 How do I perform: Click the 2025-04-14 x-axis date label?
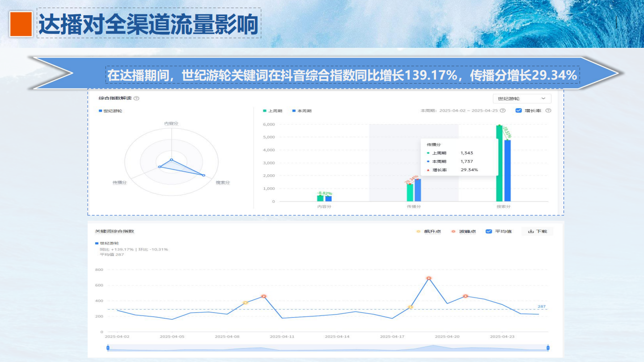point(337,337)
